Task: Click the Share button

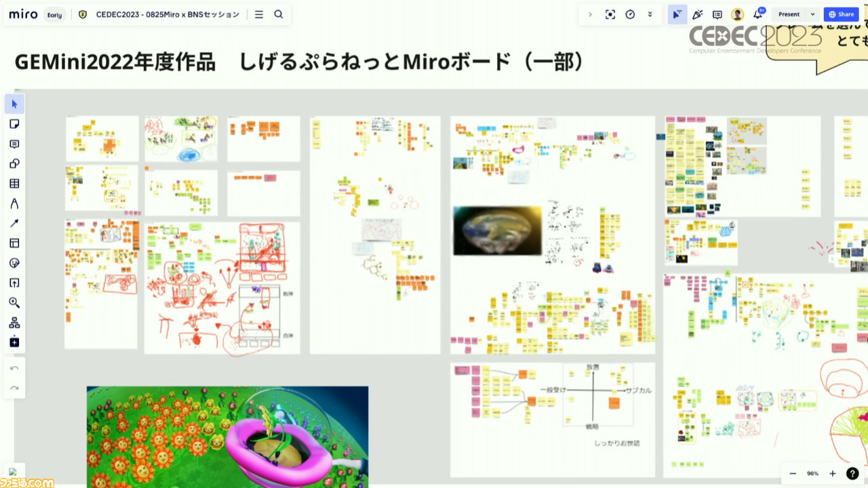Action: pyautogui.click(x=841, y=14)
